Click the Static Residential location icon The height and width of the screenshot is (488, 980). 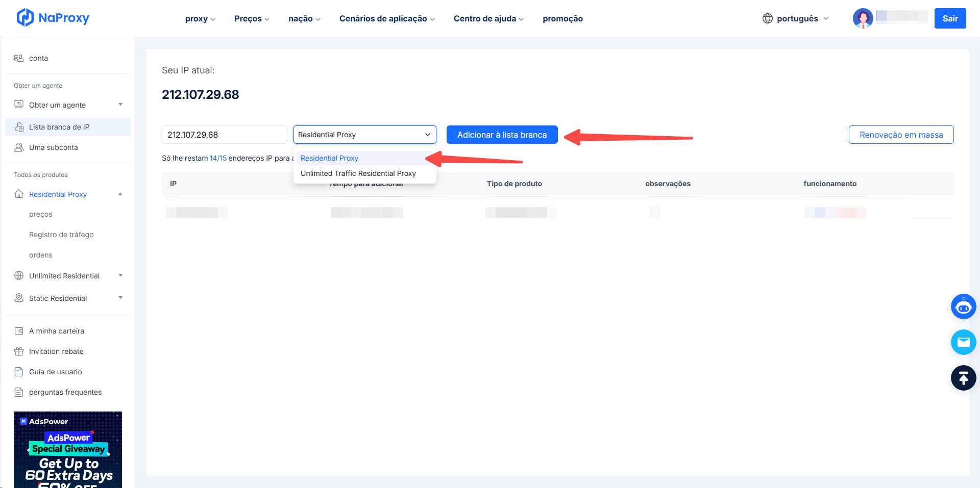point(19,298)
